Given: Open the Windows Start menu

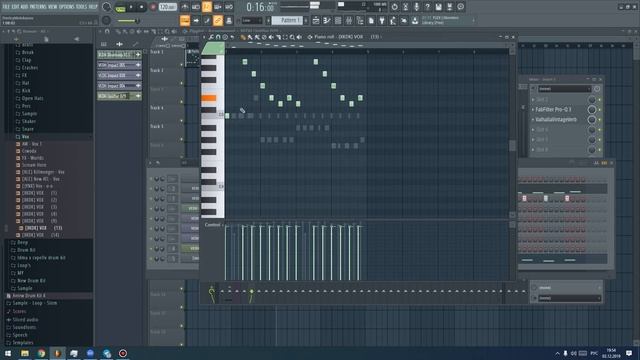Looking at the screenshot, I should pyautogui.click(x=8, y=353).
